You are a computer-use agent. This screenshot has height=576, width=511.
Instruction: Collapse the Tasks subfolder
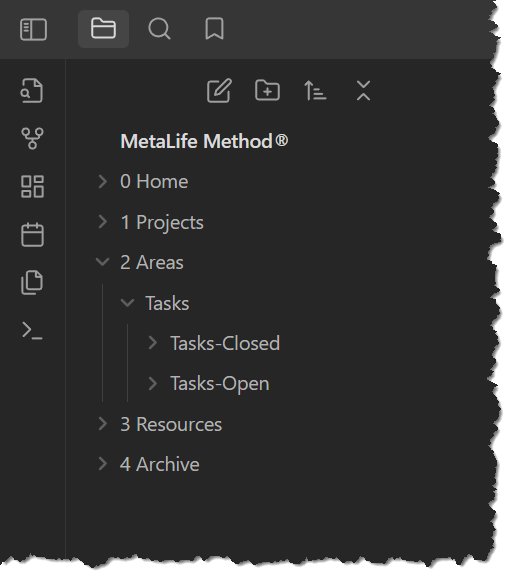tap(127, 303)
